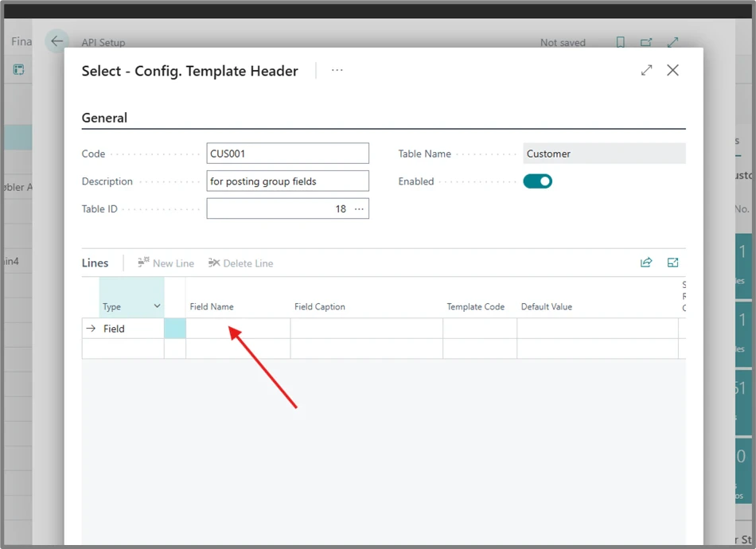The image size is (756, 549).
Task: Select the Template Code column header
Action: pos(475,306)
